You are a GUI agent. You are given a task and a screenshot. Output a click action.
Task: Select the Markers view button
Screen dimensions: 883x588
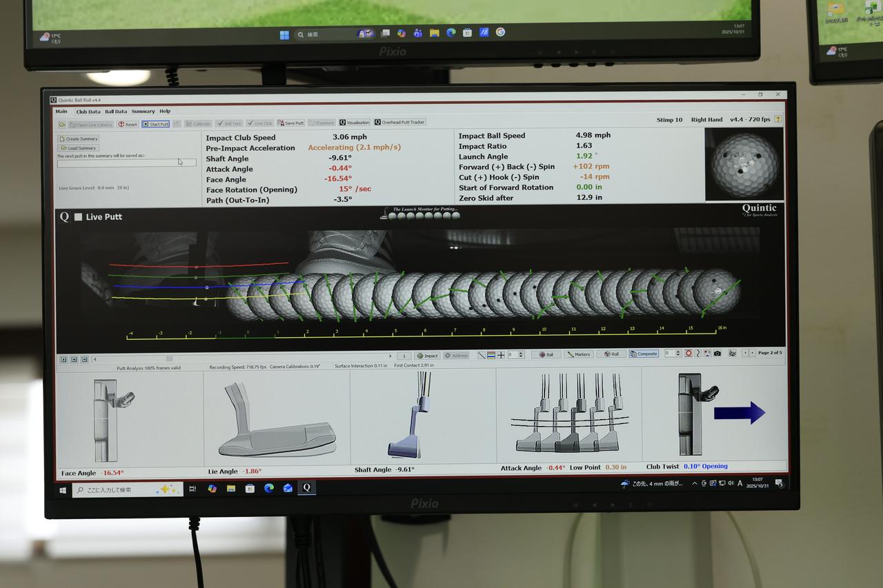tap(579, 354)
